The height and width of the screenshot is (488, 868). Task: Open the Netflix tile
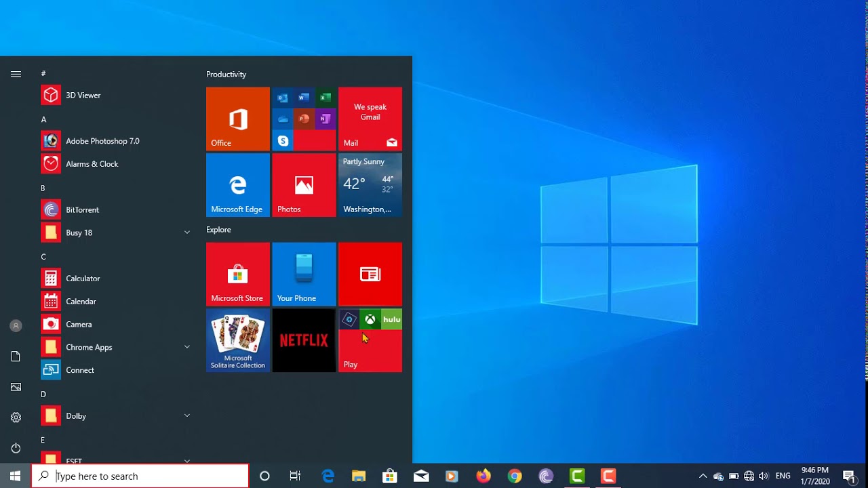tap(304, 340)
